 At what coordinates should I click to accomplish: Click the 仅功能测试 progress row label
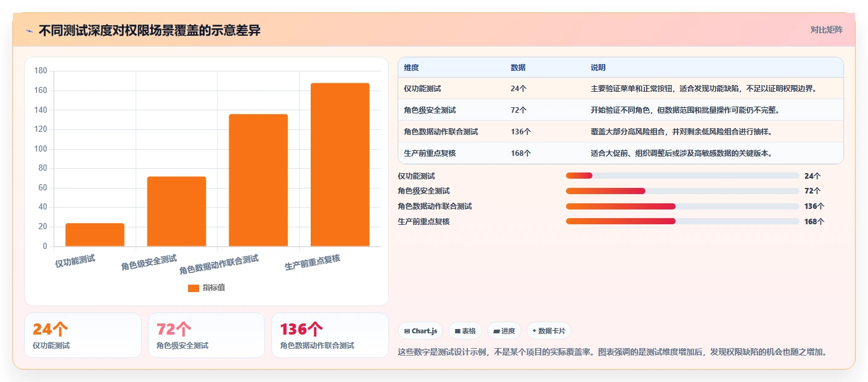417,176
